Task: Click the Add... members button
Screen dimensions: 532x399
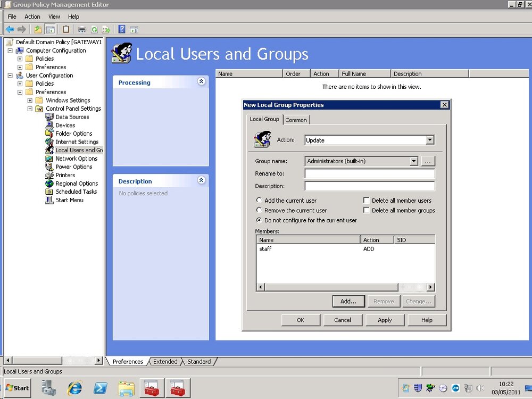Action: (x=348, y=301)
